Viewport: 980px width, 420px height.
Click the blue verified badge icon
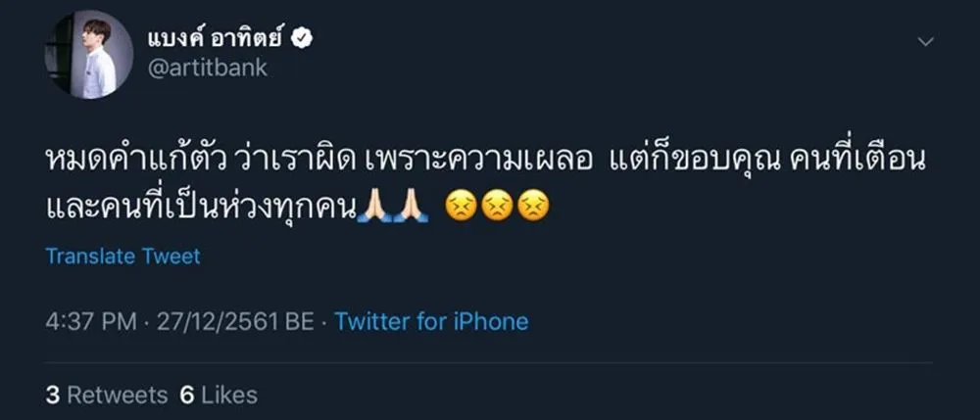(305, 40)
